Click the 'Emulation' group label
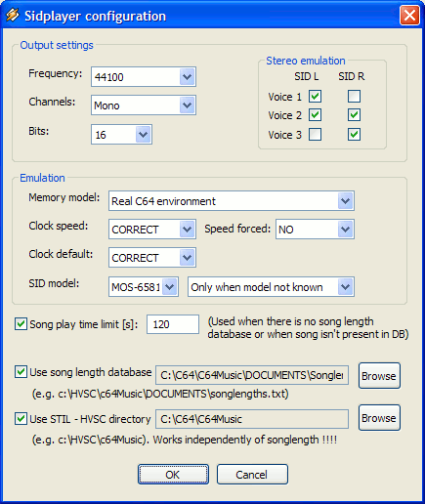This screenshot has height=504, width=425. (42, 178)
